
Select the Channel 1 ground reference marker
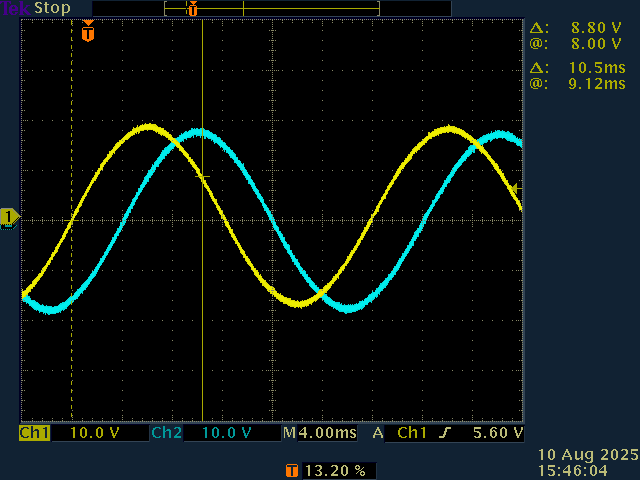tap(9, 217)
